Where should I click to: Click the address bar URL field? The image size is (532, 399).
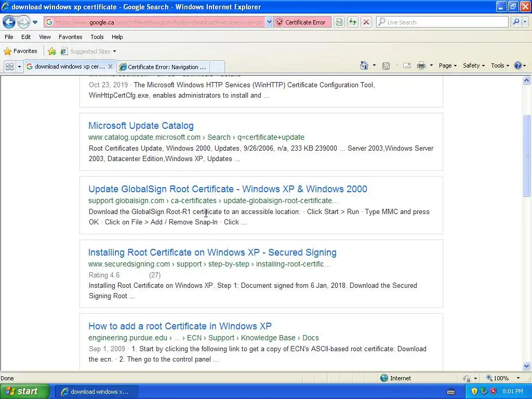(x=154, y=22)
